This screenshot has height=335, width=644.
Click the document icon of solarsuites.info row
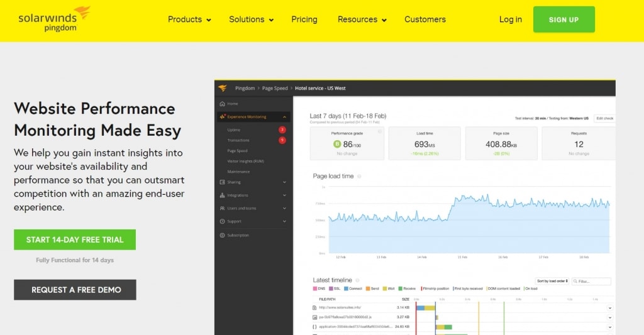pyautogui.click(x=314, y=307)
